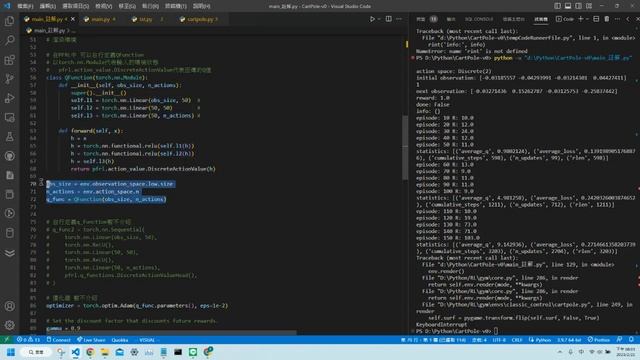The height and width of the screenshot is (360, 640).
Task: Open the Accounts menu in activity bar
Action: [x=9, y=306]
